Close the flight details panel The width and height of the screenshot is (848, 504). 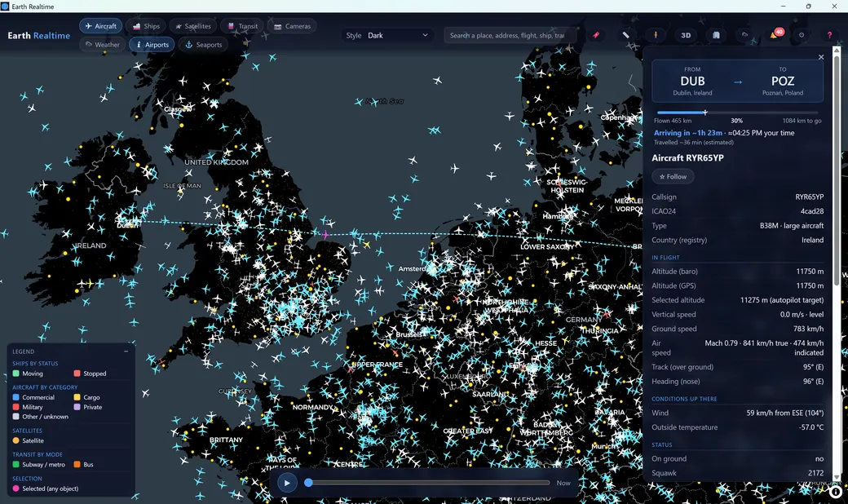tap(821, 57)
